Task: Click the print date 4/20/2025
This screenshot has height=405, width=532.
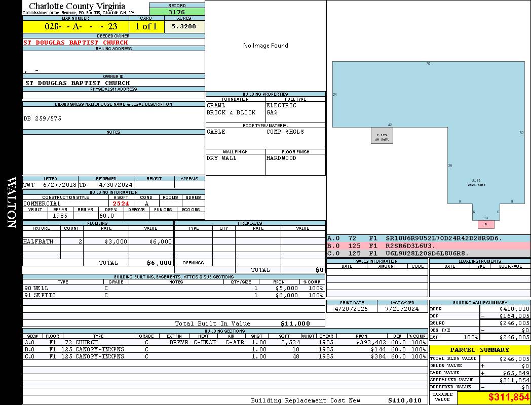Action: (x=351, y=309)
